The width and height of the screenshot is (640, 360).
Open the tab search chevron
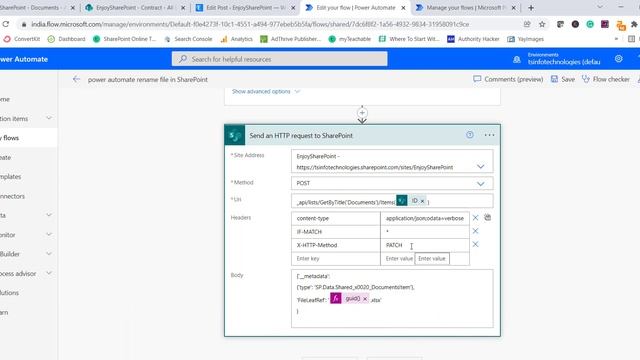pyautogui.click(x=600, y=7)
